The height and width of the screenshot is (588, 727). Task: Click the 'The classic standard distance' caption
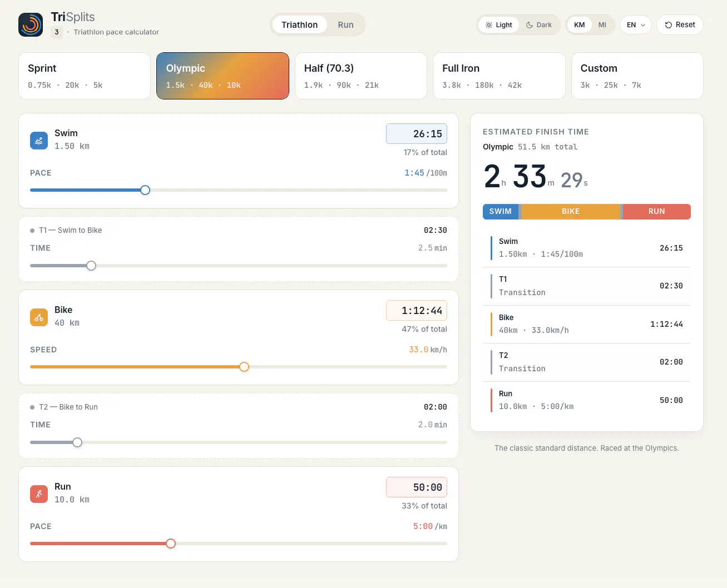(x=587, y=448)
